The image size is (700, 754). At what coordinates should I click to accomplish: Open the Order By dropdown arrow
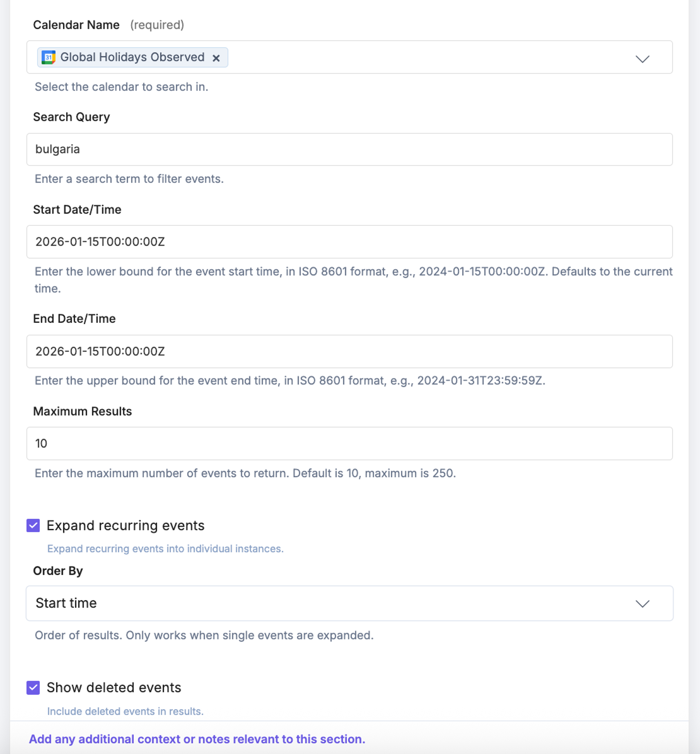(642, 603)
